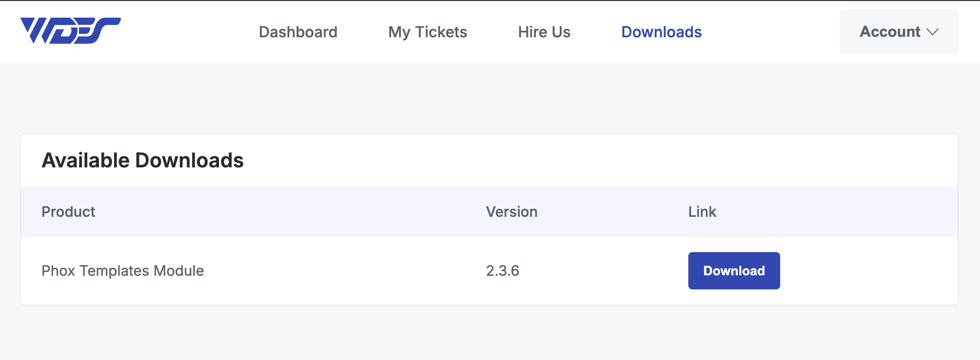
Task: Select the Phox Templates Module product name
Action: (123, 271)
